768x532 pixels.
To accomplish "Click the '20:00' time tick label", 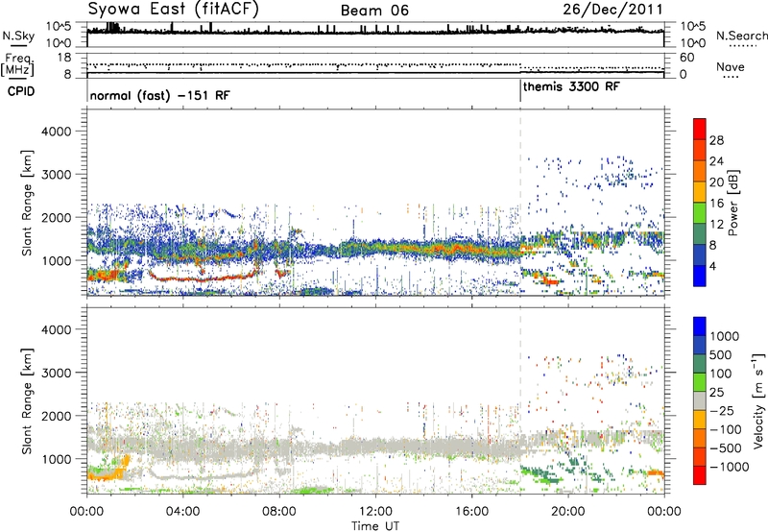I will tap(567, 512).
